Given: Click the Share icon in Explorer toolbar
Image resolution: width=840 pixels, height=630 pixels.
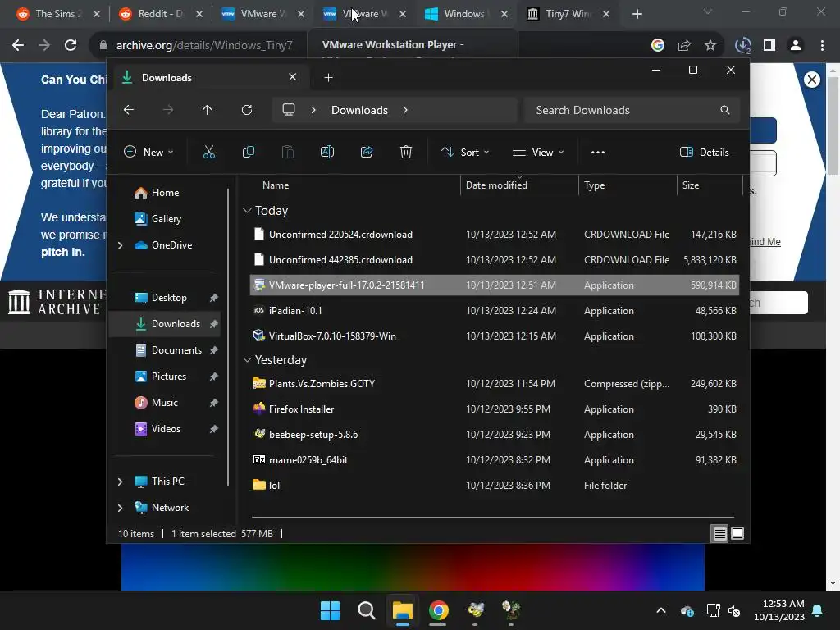Looking at the screenshot, I should (x=367, y=152).
